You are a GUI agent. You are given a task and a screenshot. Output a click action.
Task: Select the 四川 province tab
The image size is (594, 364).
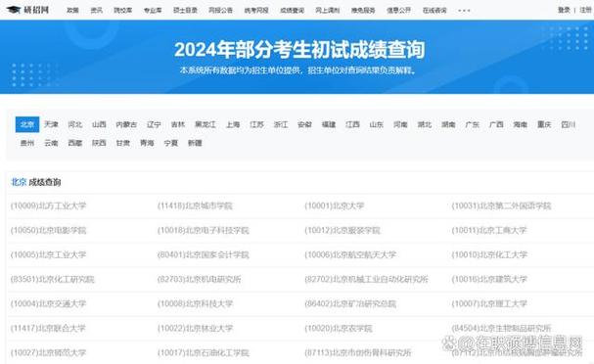tap(569, 124)
